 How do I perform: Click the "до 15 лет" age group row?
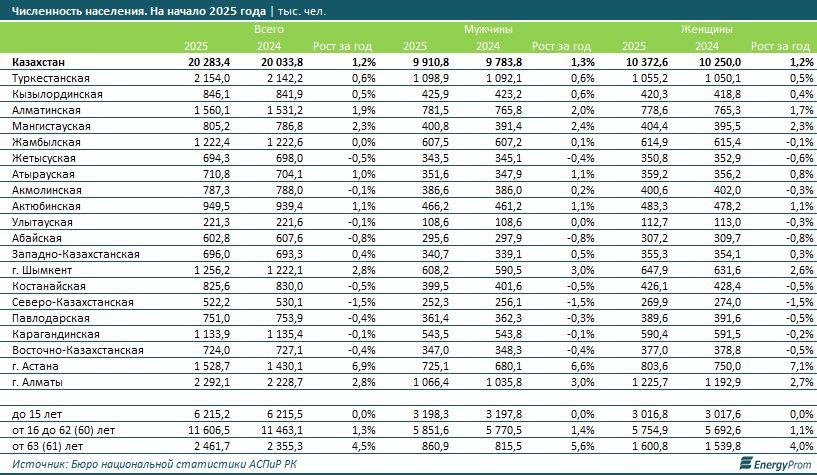(40, 413)
